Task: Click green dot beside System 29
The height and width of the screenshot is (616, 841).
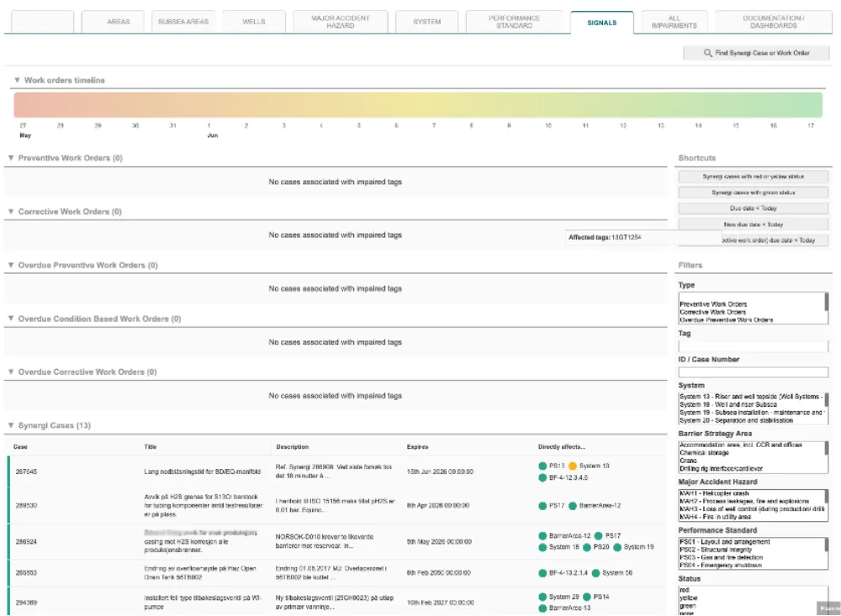Action: [x=542, y=597]
